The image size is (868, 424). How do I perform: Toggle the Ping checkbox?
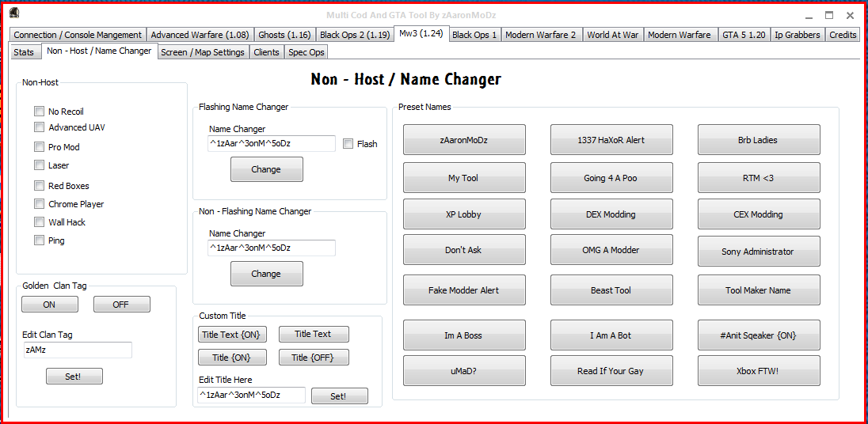(x=39, y=240)
